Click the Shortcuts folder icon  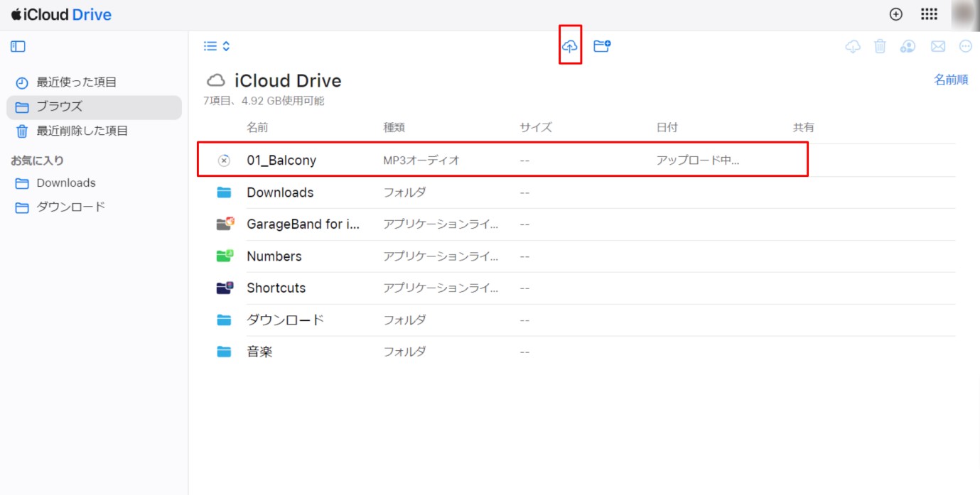click(225, 288)
